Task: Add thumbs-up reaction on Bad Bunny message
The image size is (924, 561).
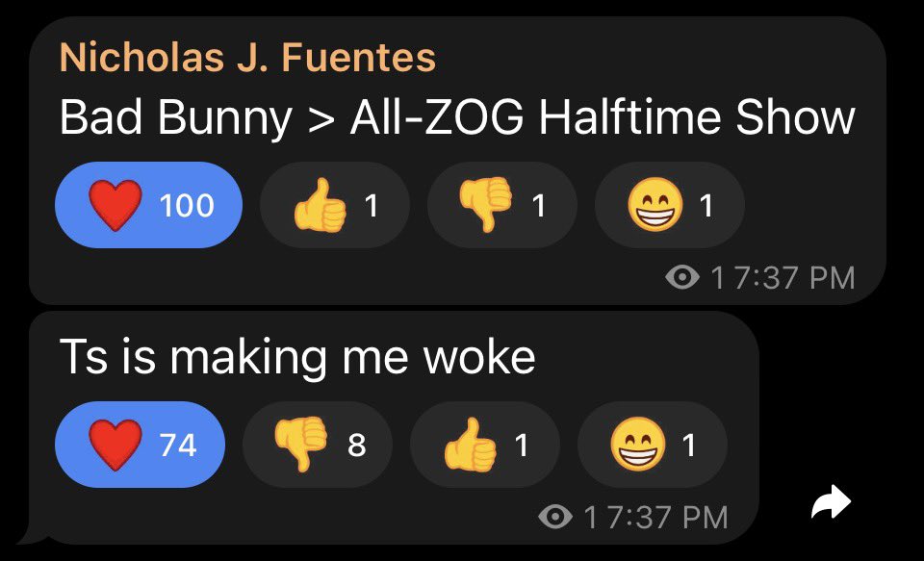Action: (335, 205)
